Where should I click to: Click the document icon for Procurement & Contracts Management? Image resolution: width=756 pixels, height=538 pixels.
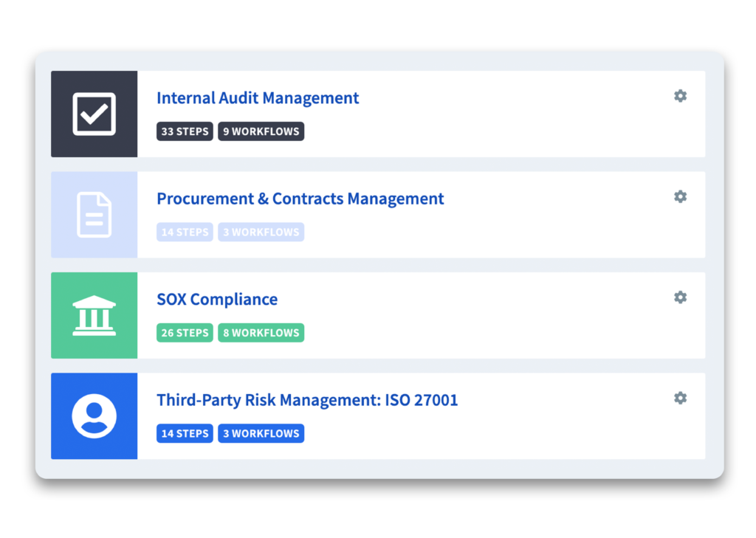point(94,215)
